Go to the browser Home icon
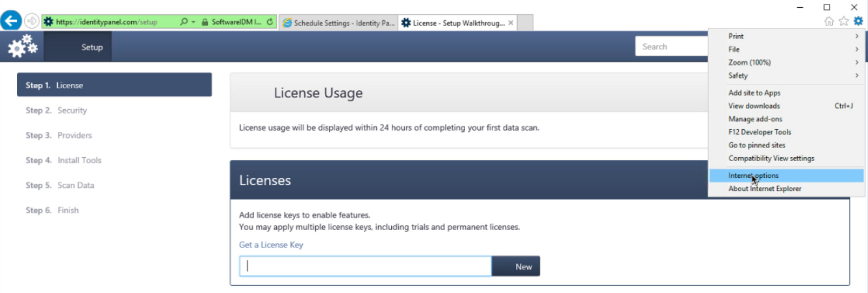 (829, 21)
